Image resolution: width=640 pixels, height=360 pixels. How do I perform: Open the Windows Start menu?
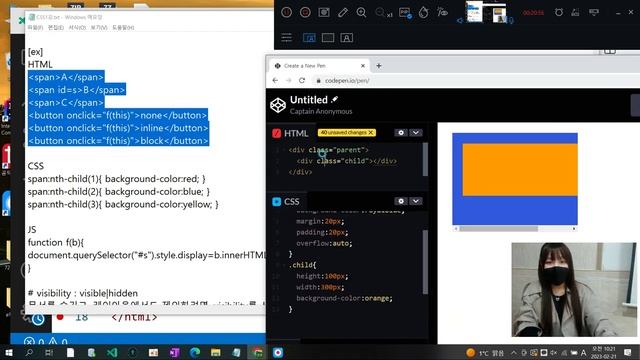click(8, 353)
